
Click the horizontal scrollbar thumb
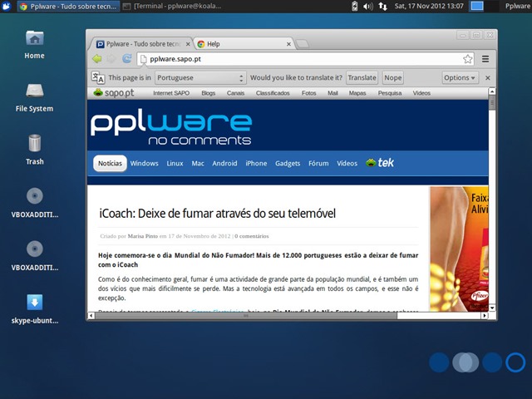coord(246,316)
